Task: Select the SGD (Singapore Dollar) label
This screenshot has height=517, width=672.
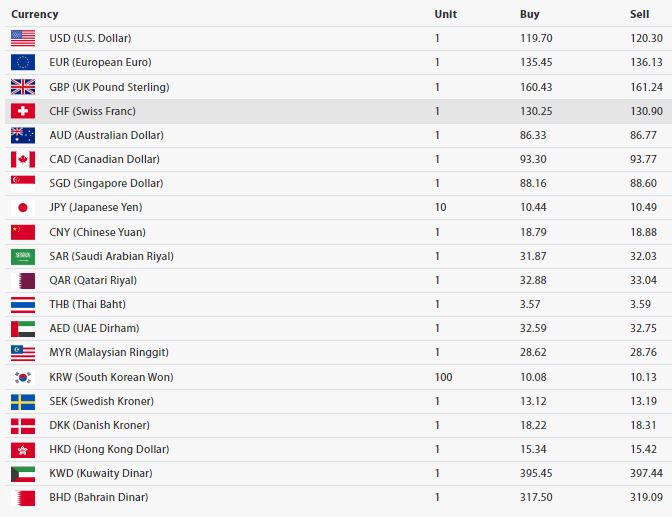Action: 106,183
